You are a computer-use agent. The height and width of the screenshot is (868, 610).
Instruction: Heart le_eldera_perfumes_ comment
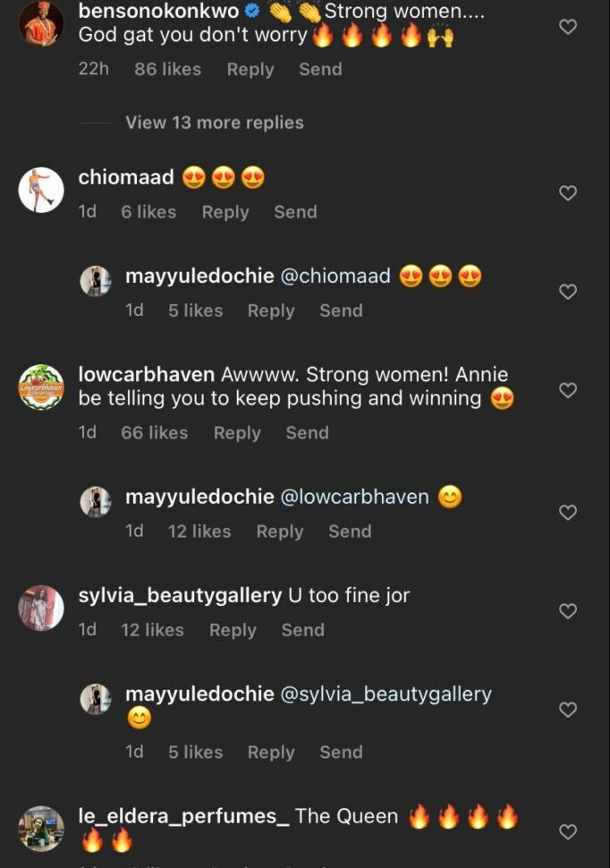[x=568, y=832]
